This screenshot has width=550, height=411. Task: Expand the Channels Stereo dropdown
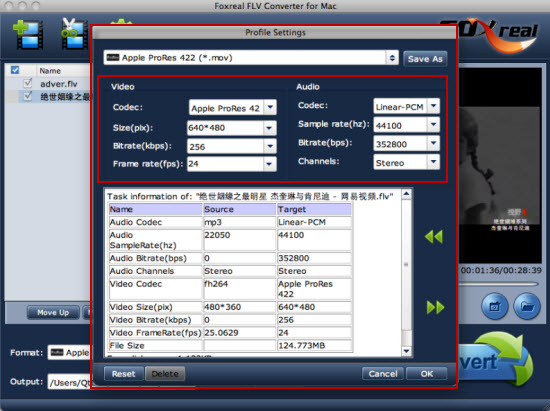point(434,162)
